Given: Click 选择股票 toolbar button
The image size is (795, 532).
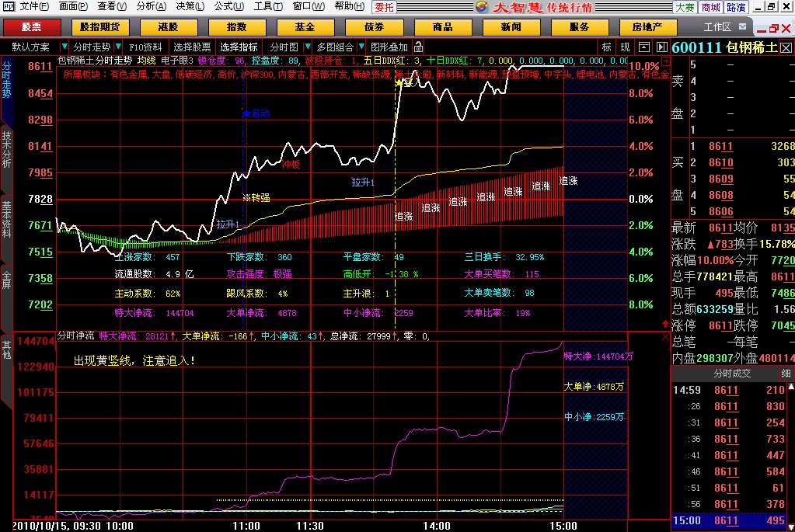Looking at the screenshot, I should (192, 47).
